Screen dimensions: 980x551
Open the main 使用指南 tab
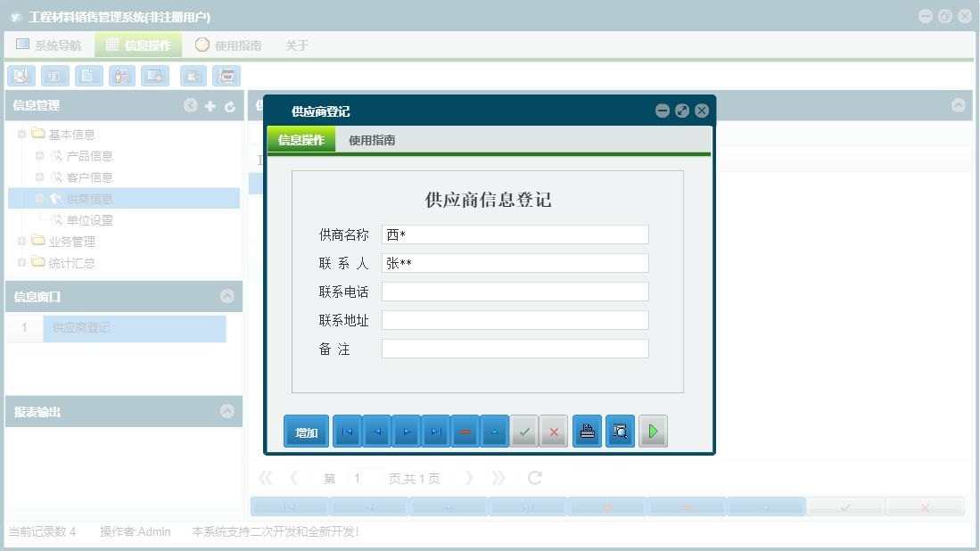[x=229, y=45]
